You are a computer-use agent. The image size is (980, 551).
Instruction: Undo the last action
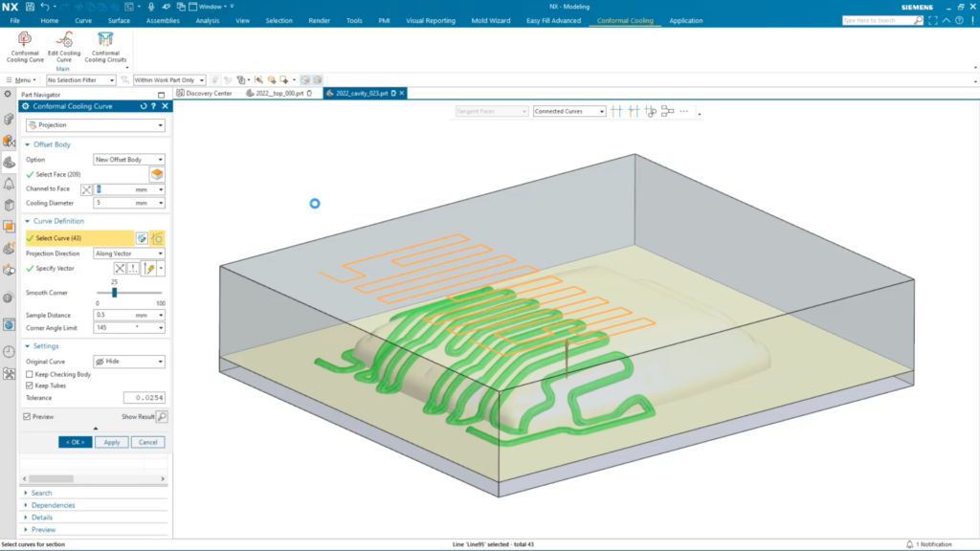pyautogui.click(x=44, y=7)
